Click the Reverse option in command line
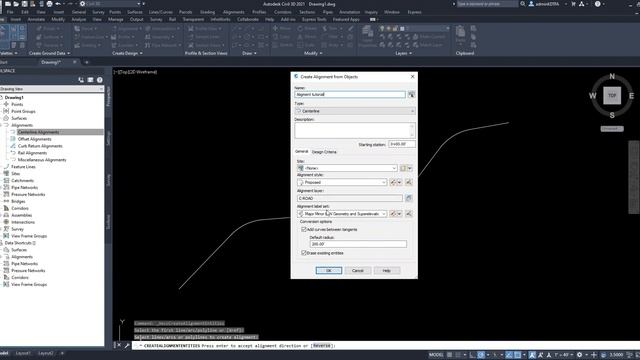This screenshot has width=640, height=360. pyautogui.click(x=322, y=345)
